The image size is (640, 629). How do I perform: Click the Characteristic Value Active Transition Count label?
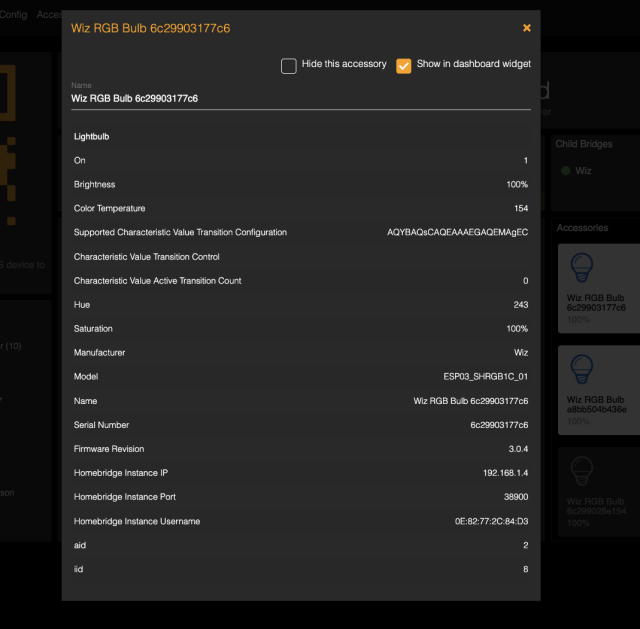(158, 281)
